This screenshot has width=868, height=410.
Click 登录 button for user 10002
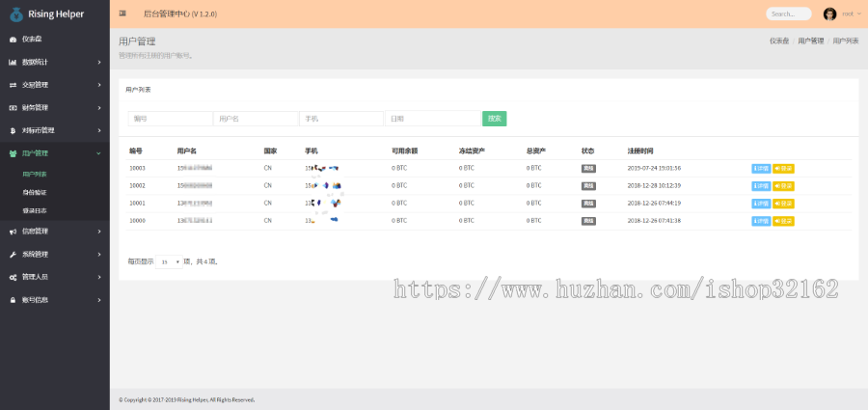[783, 186]
